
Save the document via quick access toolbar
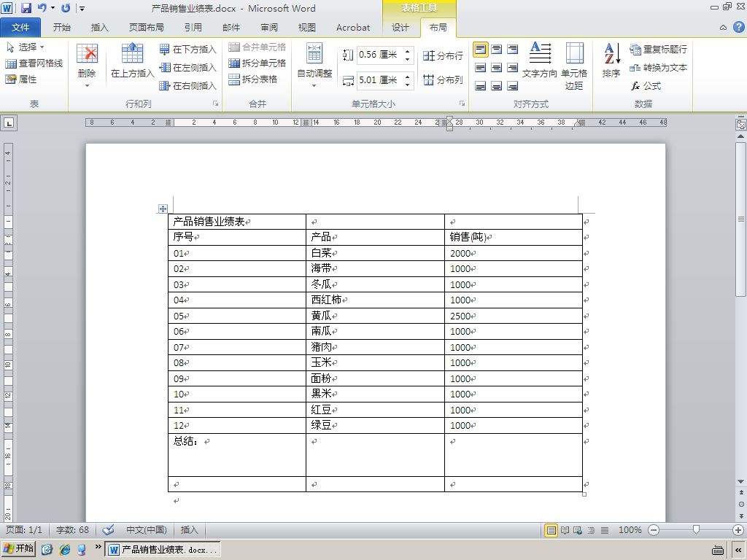click(26, 8)
